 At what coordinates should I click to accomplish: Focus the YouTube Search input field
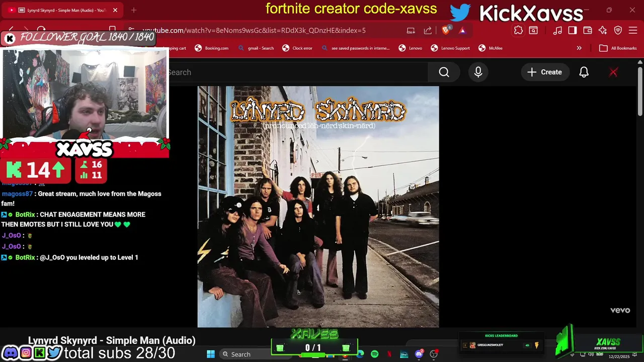pos(298,72)
